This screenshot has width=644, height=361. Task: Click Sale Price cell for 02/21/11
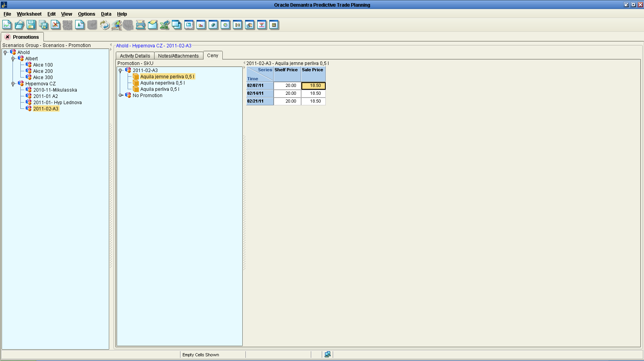tap(313, 101)
